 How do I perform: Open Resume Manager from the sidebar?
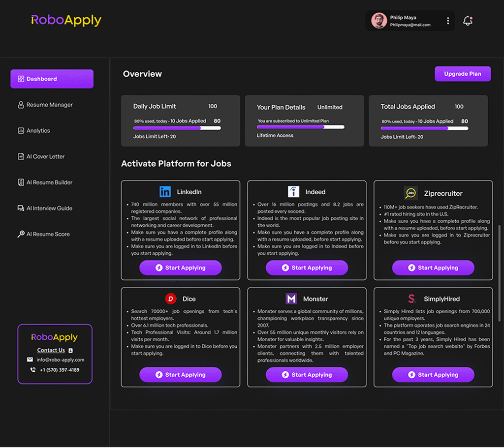coord(45,105)
